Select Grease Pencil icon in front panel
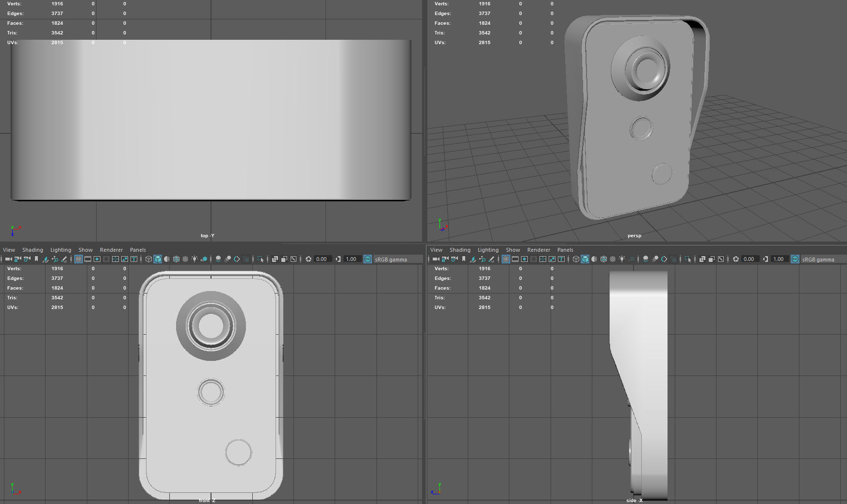Viewport: 847px width, 504px height. coord(64,259)
